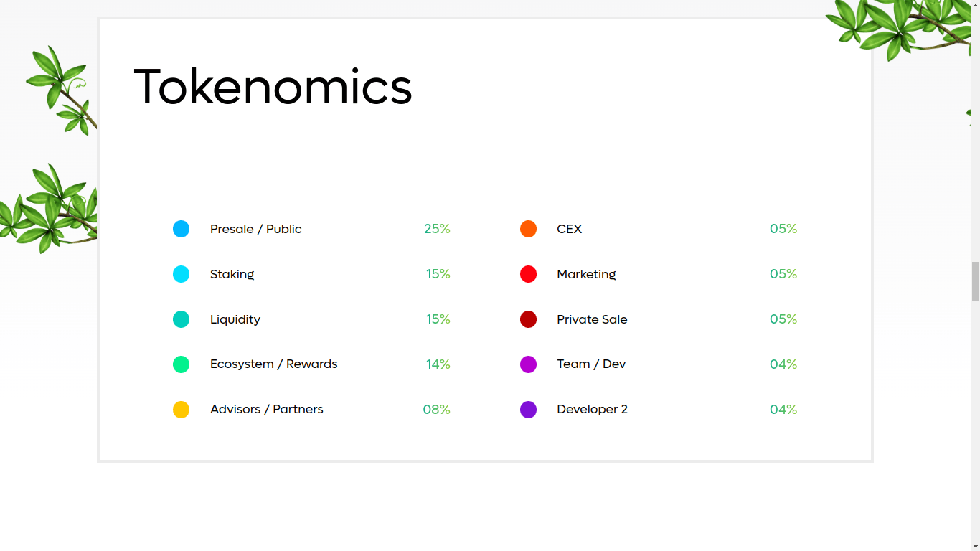This screenshot has width=980, height=551.
Task: Click the red Marketing dot
Action: point(528,274)
